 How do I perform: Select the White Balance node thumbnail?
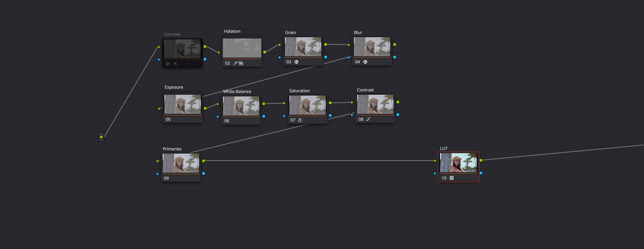(241, 106)
